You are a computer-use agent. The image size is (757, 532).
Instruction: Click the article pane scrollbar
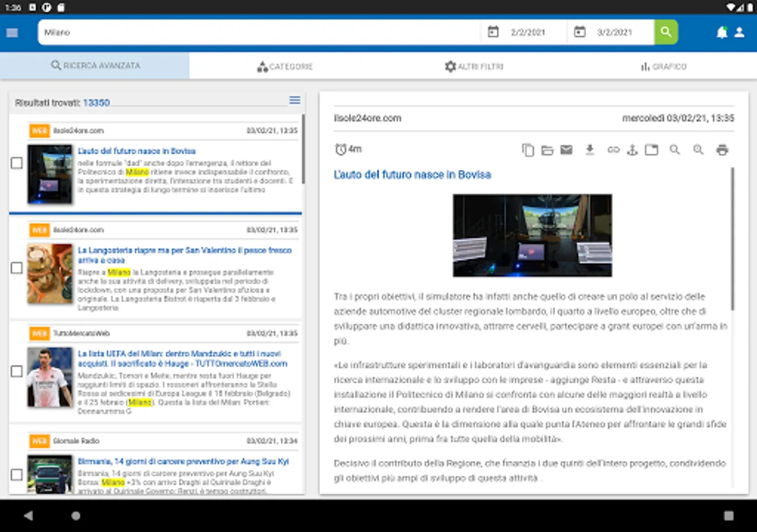(732, 239)
